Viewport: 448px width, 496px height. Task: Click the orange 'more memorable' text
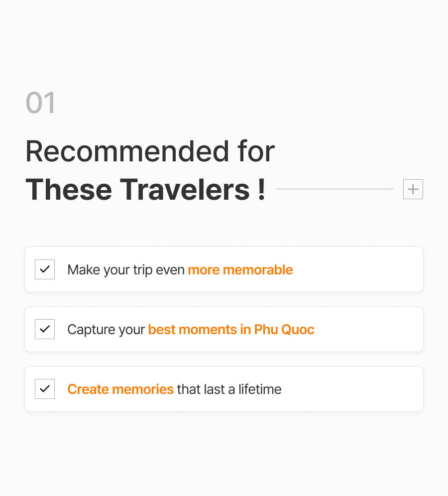[240, 270]
